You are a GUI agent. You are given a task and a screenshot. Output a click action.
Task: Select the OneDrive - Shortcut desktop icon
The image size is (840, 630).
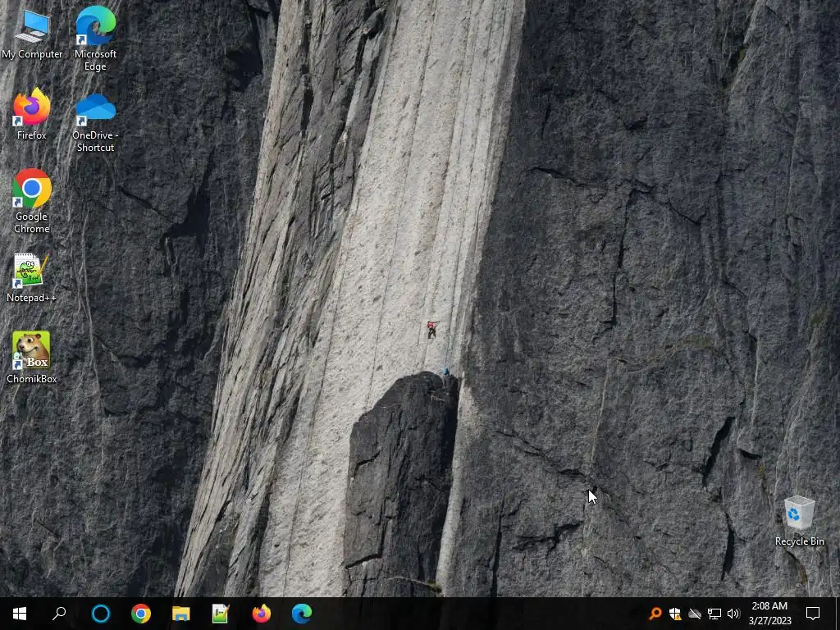click(x=95, y=121)
